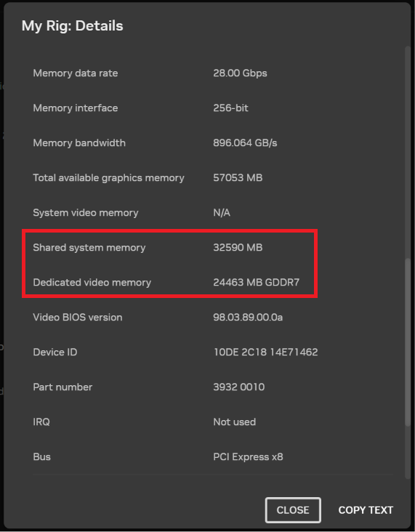
Task: Click the Device ID value 10DE 2C18
Action: (265, 352)
